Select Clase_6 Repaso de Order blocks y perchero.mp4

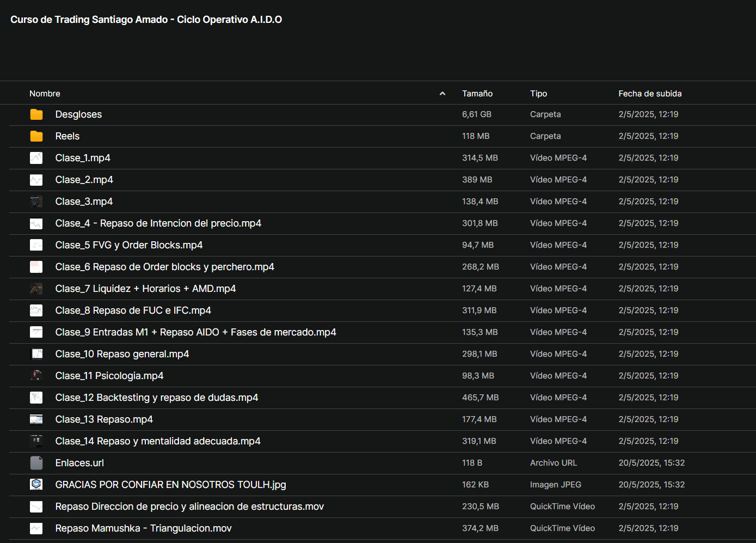tap(165, 267)
